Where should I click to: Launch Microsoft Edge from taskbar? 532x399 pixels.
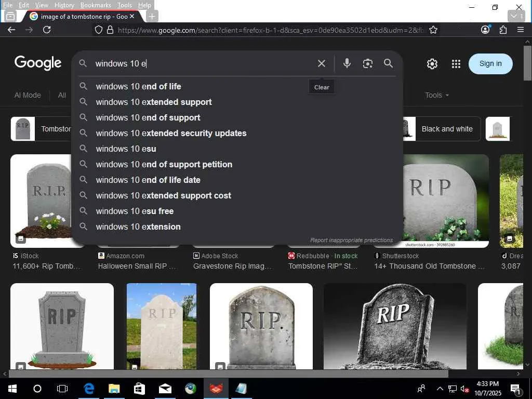[89, 389]
